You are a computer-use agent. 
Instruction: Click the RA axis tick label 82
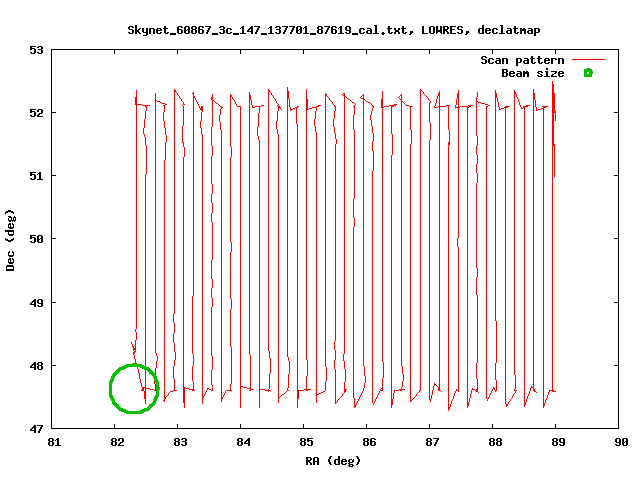117,442
